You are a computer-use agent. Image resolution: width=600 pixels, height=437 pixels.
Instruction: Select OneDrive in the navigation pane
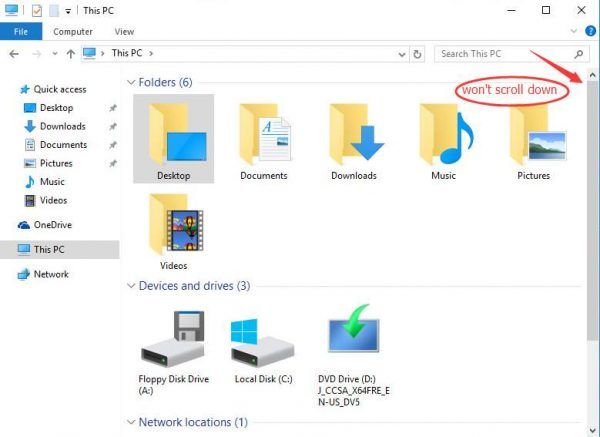[x=52, y=225]
